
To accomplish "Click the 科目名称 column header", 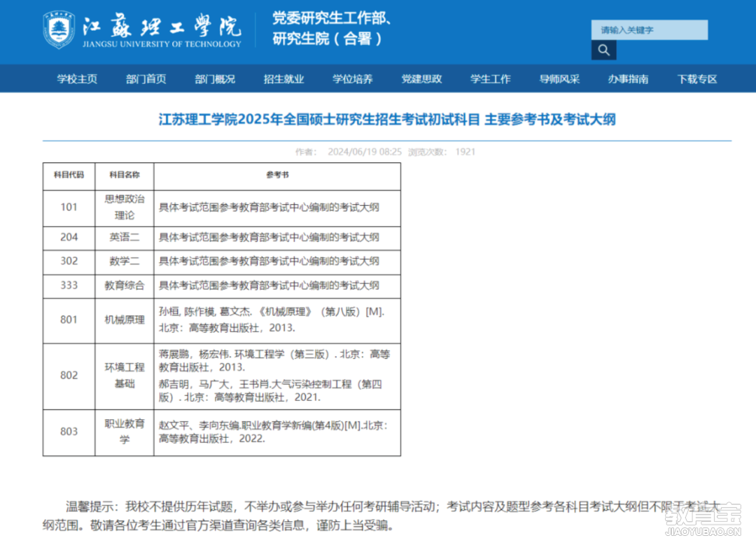I will [x=125, y=174].
